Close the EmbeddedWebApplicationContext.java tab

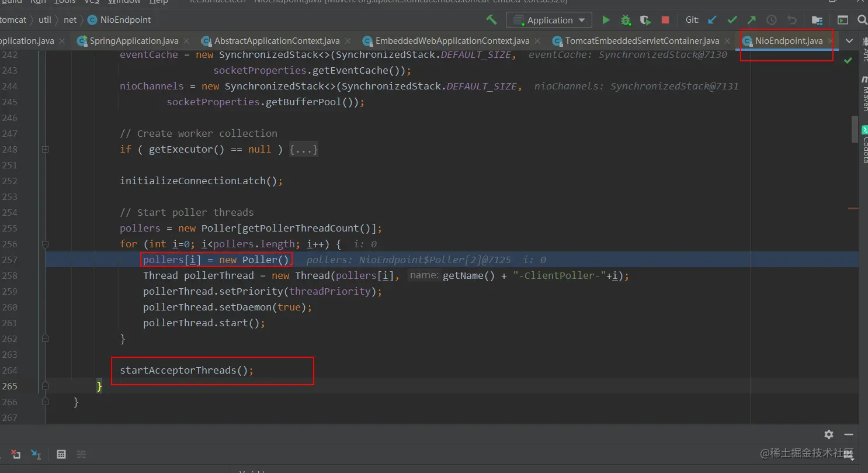[x=537, y=42]
